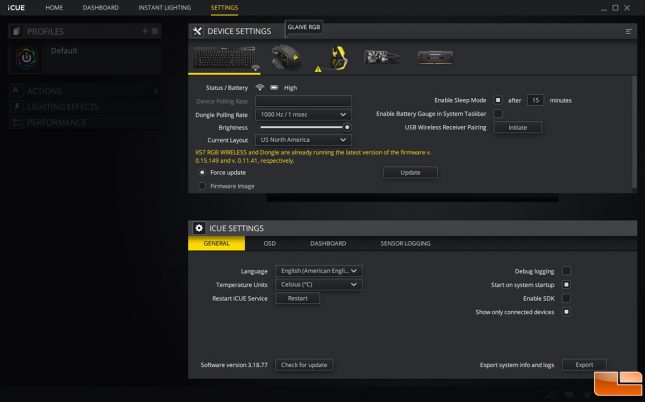Select the RAM memory module device icon
The image size is (645, 402).
coord(435,57)
